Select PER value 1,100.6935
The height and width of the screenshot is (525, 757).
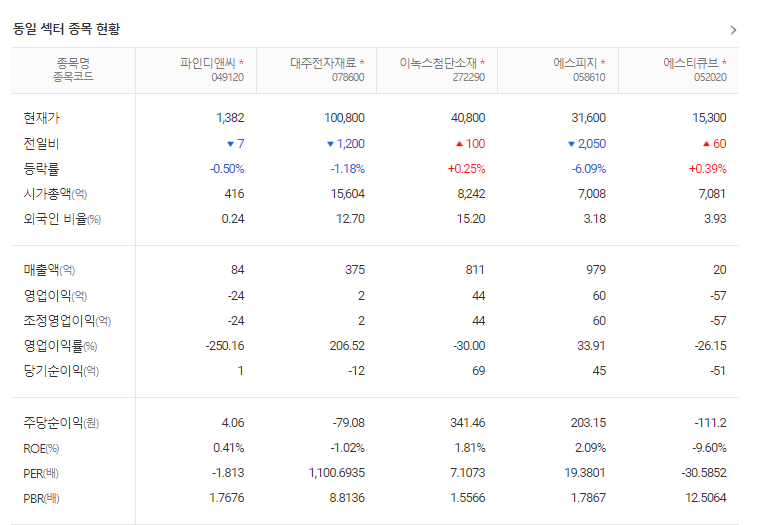[337, 473]
